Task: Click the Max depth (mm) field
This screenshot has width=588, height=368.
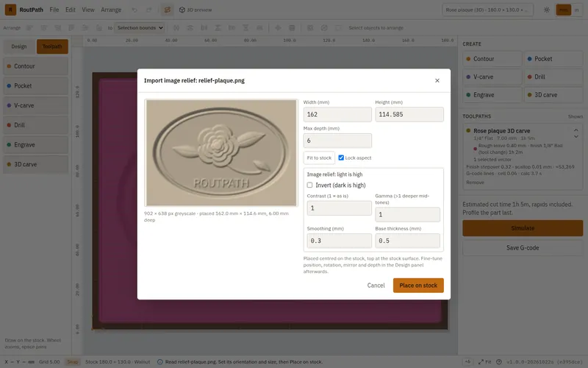Action: (337, 141)
